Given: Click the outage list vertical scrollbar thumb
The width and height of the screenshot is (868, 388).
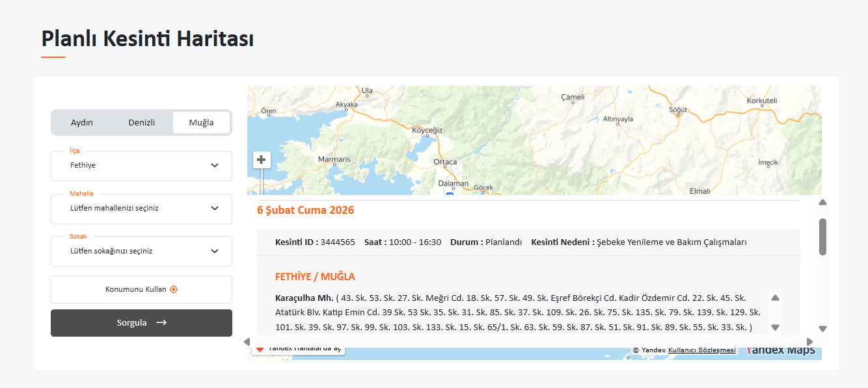Looking at the screenshot, I should (x=822, y=237).
